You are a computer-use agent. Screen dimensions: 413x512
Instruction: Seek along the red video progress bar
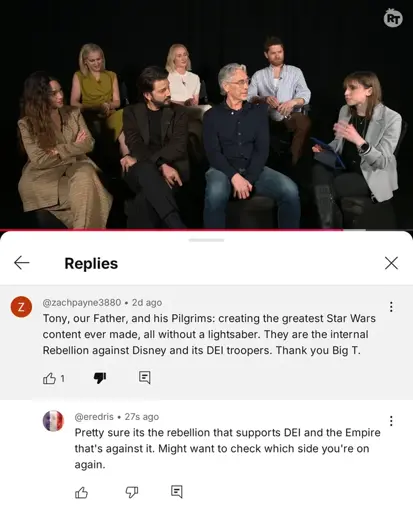pos(206,229)
